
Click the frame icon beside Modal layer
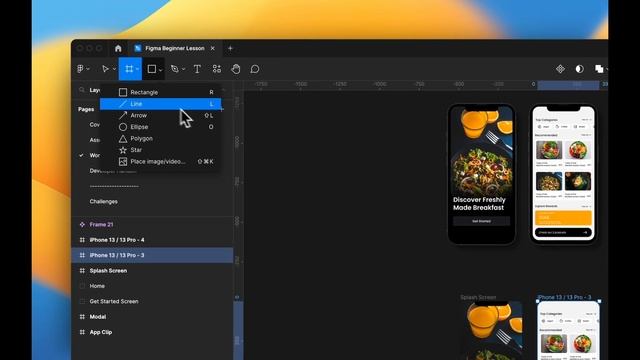82,317
